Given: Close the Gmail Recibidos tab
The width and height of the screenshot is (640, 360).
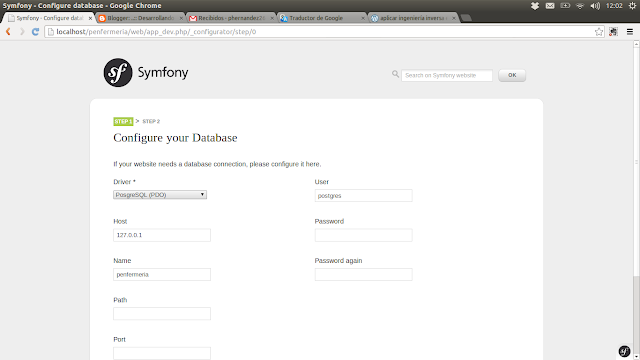Looking at the screenshot, I should [x=272, y=18].
